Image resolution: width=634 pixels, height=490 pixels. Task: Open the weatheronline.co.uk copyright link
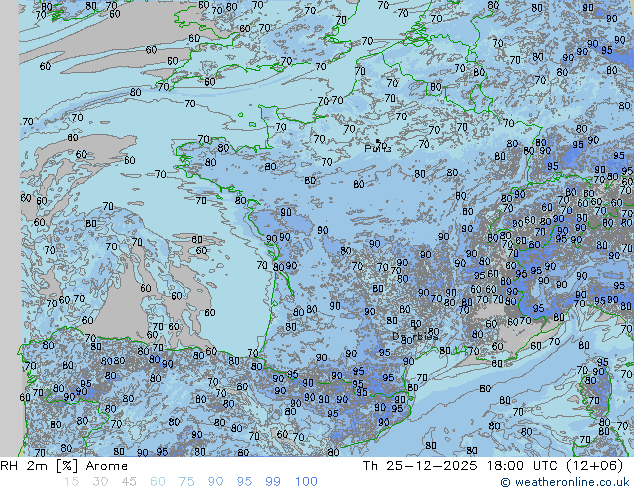click(x=564, y=482)
